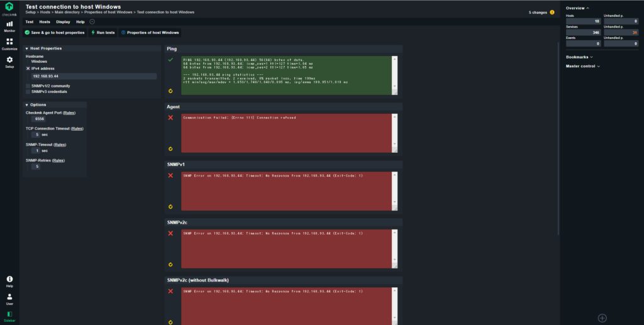Open Rules link for Checkmk Agent Port
644x325 pixels.
(x=69, y=113)
